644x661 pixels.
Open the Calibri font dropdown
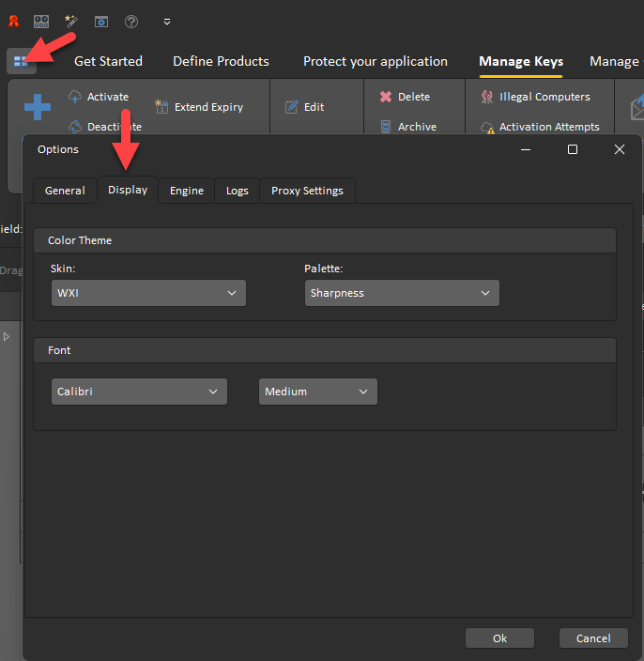139,392
